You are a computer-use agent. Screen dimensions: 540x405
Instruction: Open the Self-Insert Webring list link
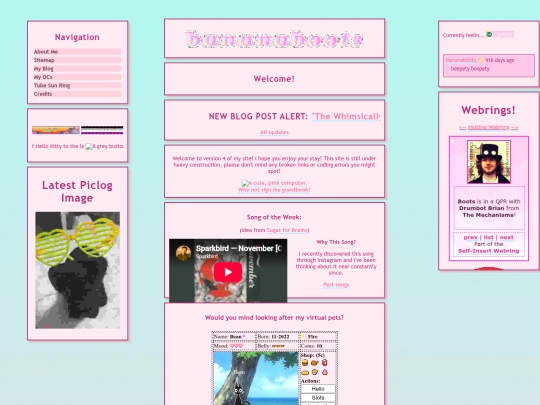[488, 237]
